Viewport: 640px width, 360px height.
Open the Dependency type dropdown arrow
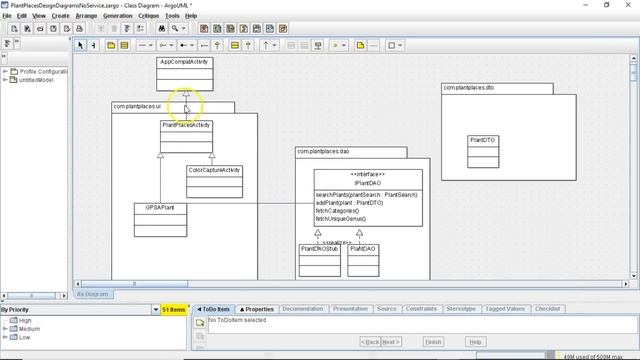(275, 45)
